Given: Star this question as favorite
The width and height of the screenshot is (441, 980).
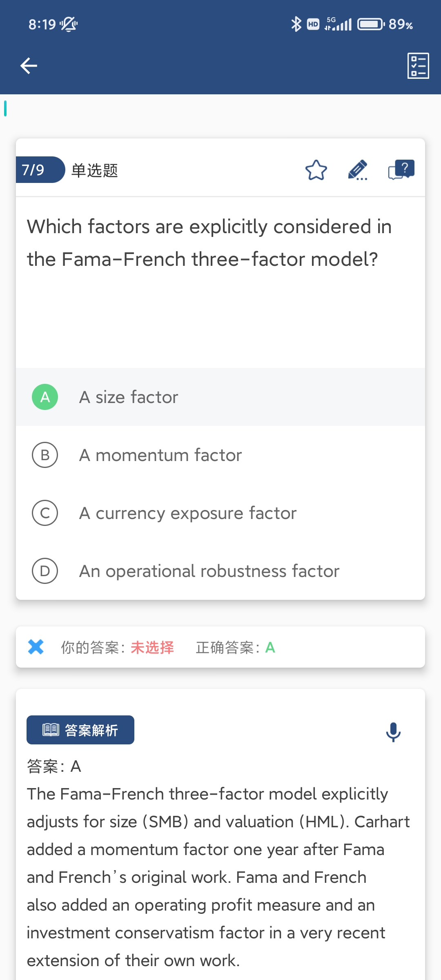Looking at the screenshot, I should point(316,170).
